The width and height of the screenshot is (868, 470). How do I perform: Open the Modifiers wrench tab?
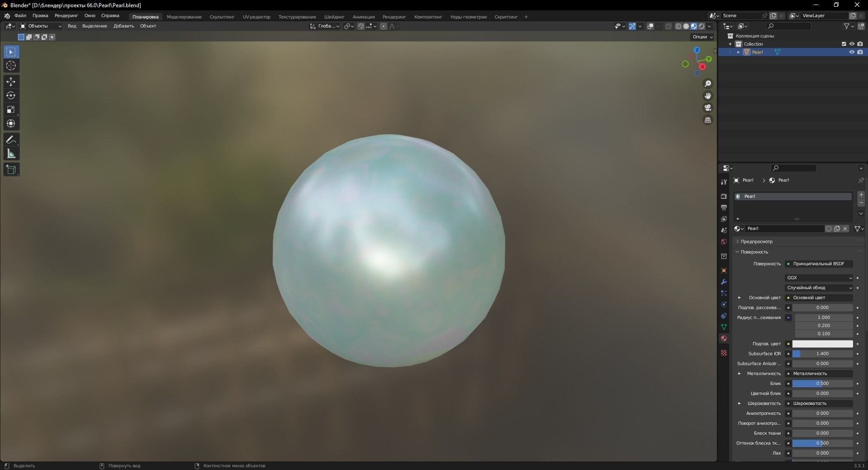click(x=724, y=282)
